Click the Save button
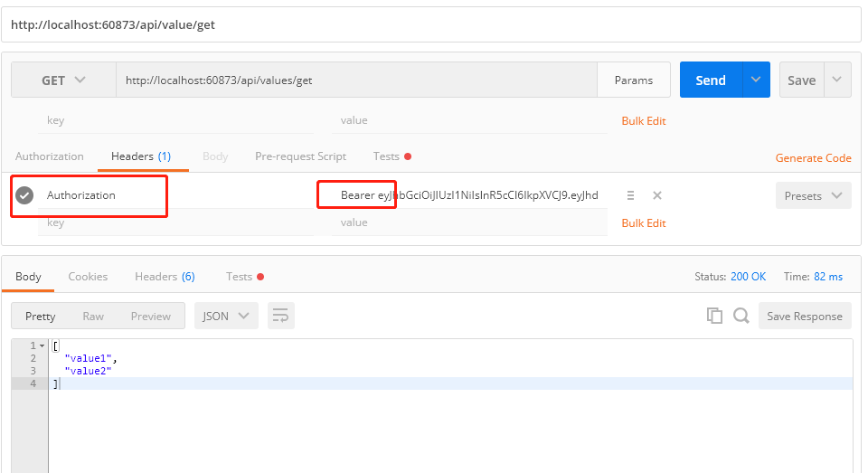Screen dimensions: 868x473 pos(802,80)
